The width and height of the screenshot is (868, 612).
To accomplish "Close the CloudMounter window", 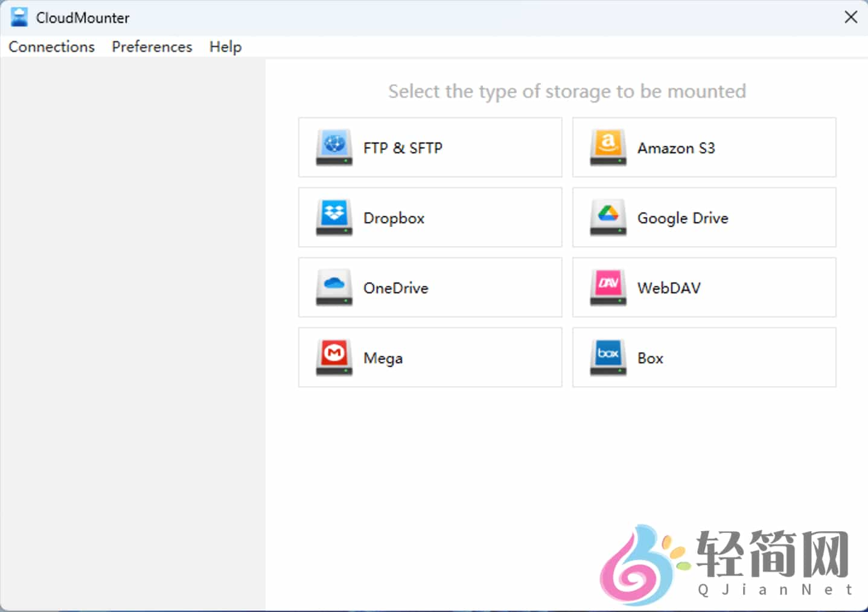I will [850, 17].
